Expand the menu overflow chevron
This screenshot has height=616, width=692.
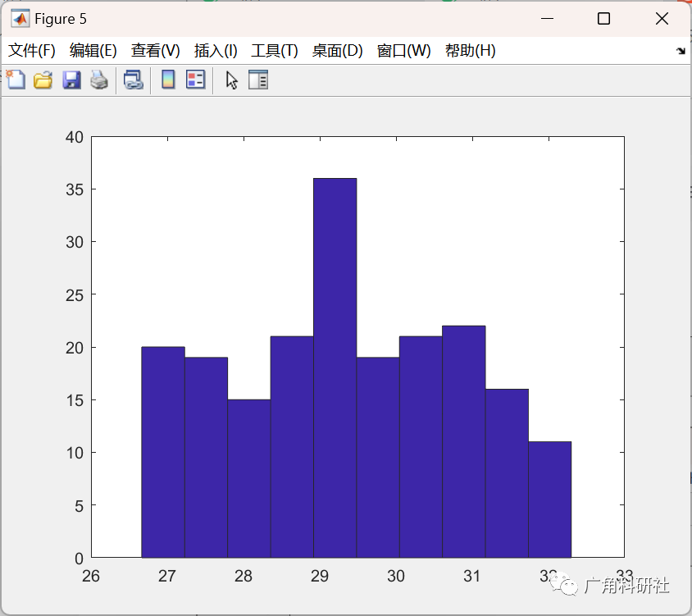click(681, 51)
